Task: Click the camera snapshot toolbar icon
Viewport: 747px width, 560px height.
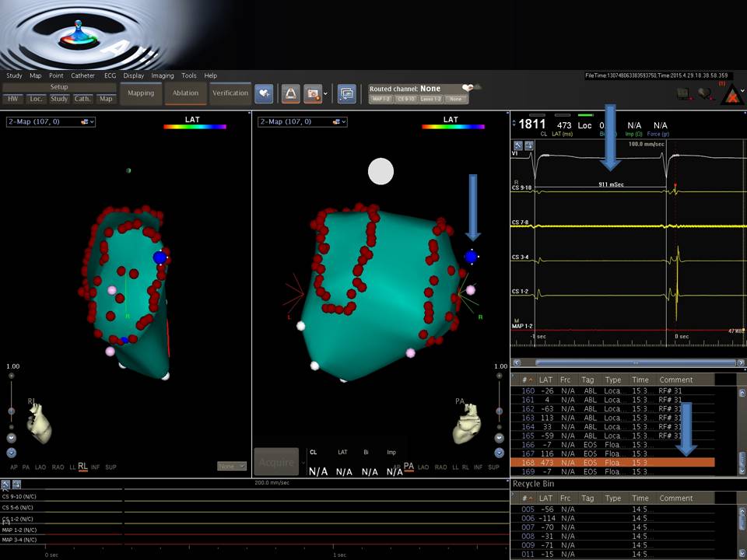Action: [313, 93]
